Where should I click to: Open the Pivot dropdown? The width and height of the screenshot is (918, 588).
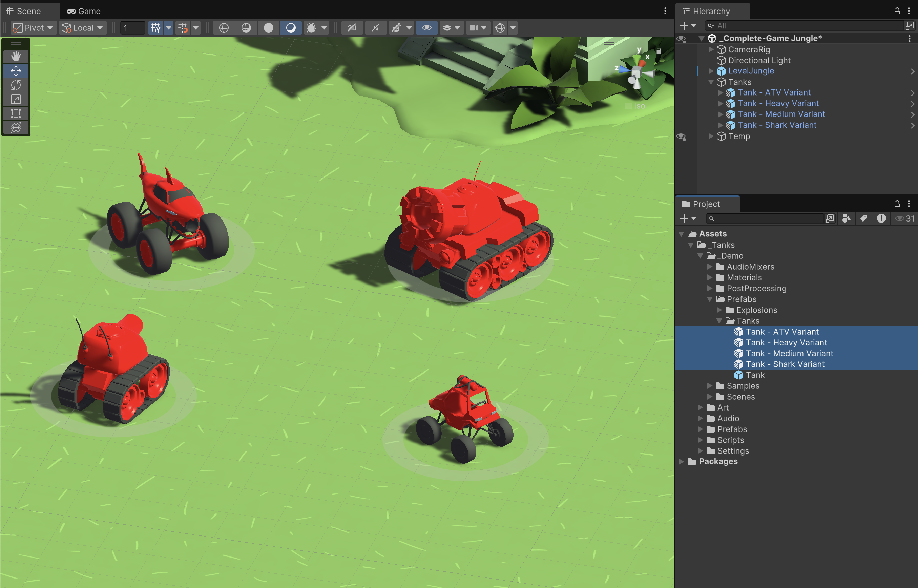point(33,27)
